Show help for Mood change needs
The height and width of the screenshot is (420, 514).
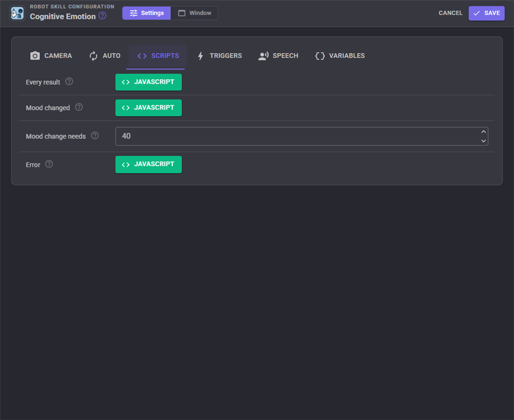click(x=95, y=135)
